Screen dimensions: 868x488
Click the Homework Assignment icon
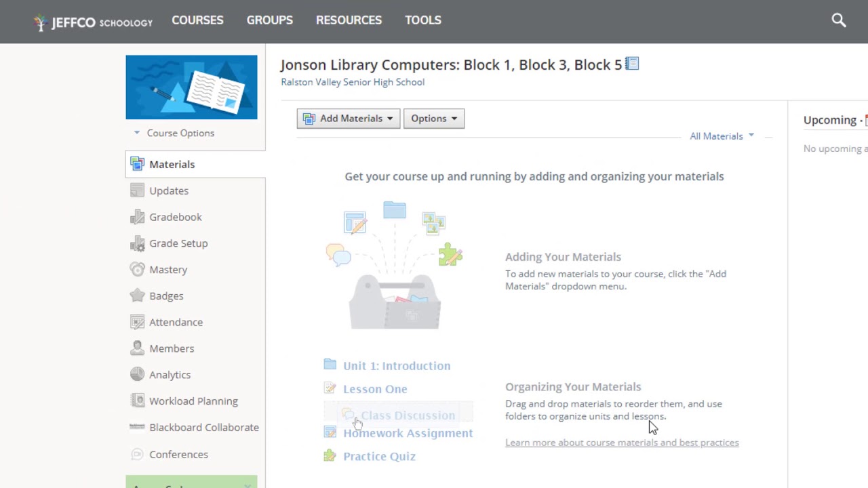coord(330,432)
